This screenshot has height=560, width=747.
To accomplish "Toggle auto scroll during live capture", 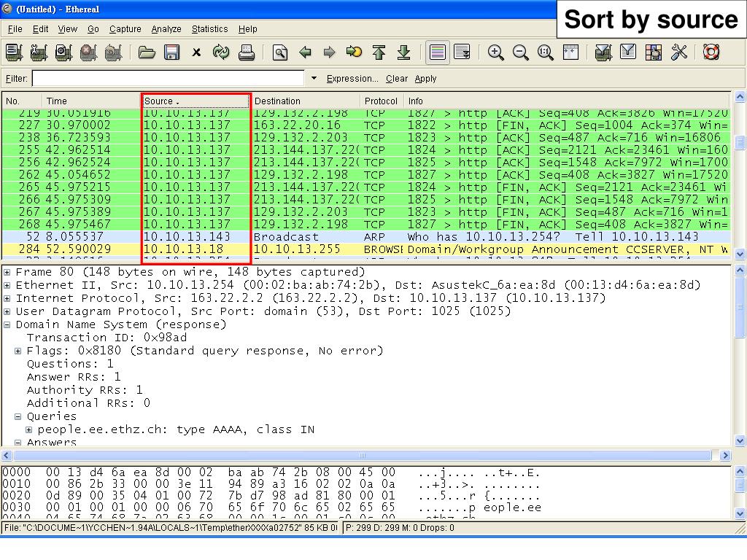I will tap(462, 52).
